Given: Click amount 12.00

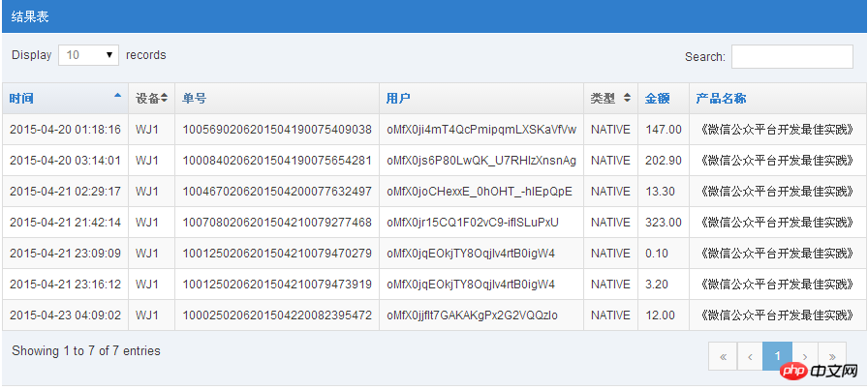Looking at the screenshot, I should click(661, 315).
